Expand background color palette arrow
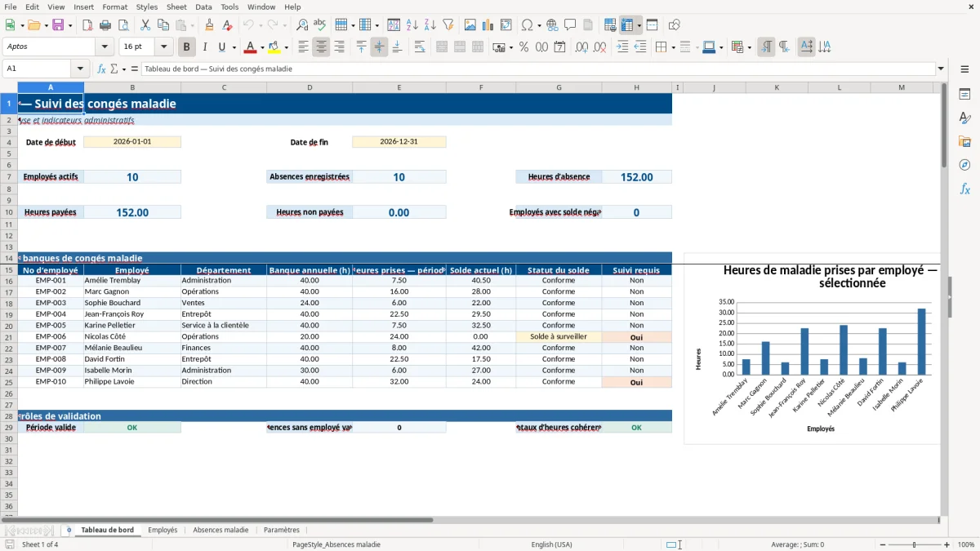The image size is (980, 551). click(x=286, y=47)
